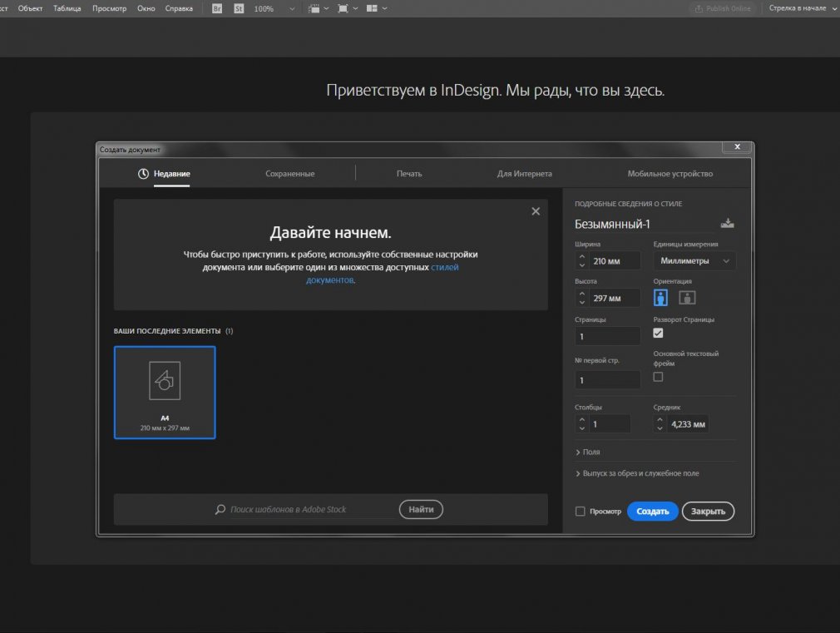Switch to the 'Для Интернета' tab
This screenshot has width=840, height=633.
(525, 174)
